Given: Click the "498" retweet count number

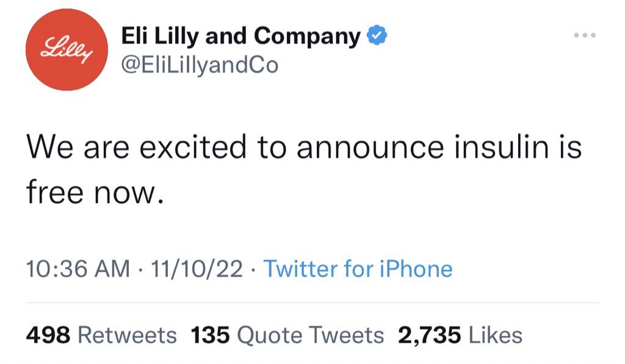Looking at the screenshot, I should point(48,335).
